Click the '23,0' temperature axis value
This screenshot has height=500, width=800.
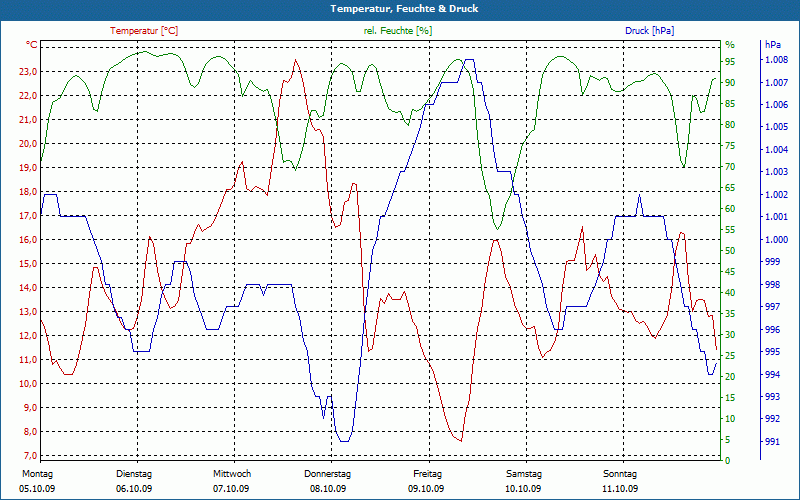(x=28, y=72)
